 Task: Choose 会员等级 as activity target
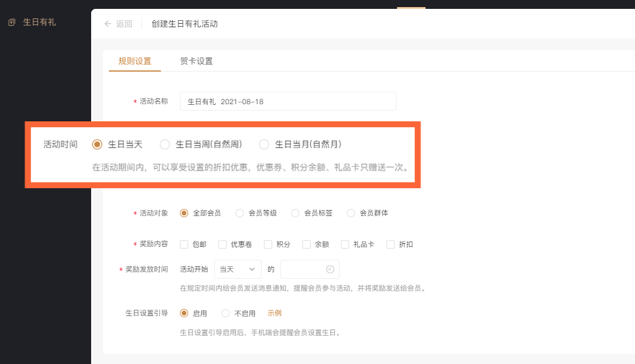click(x=240, y=213)
